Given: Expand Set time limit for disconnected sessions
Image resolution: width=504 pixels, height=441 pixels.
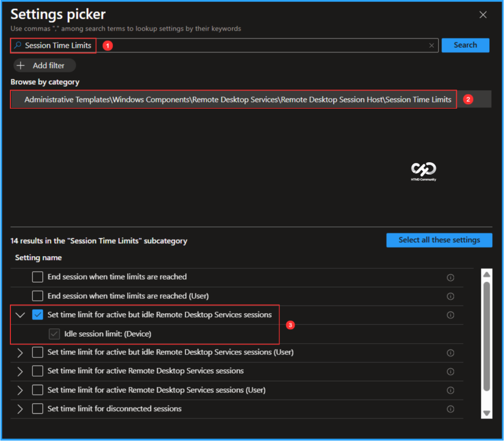Looking at the screenshot, I should 20,409.
